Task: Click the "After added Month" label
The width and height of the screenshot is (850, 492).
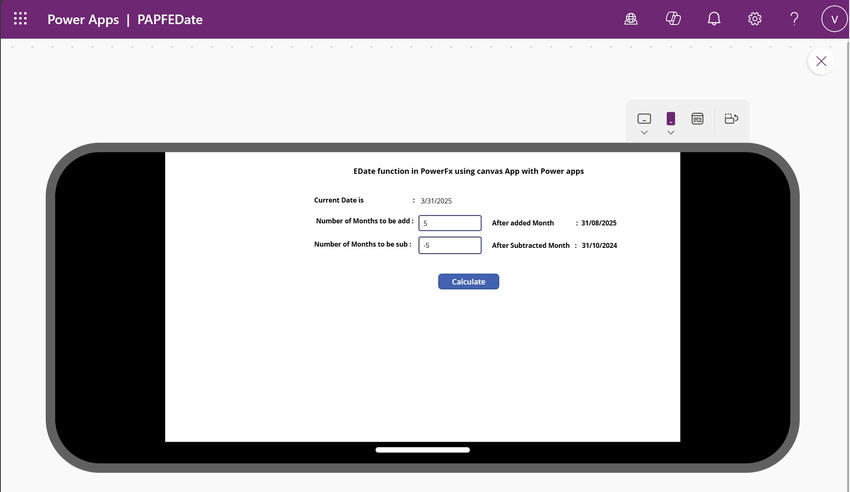Action: click(x=523, y=223)
